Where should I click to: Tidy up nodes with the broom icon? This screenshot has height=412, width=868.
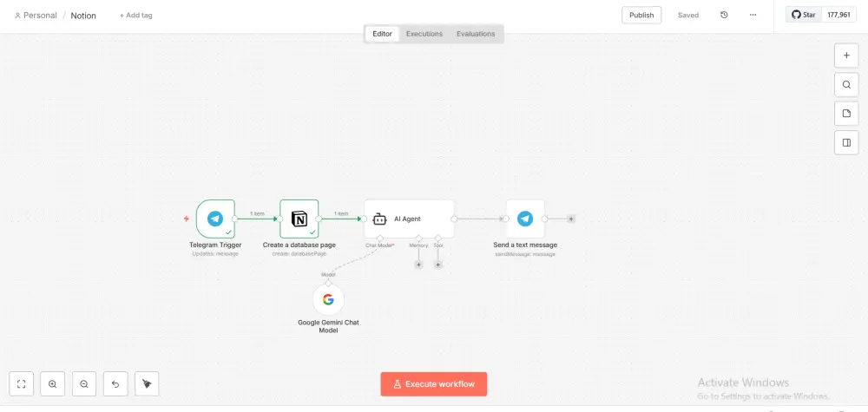147,383
